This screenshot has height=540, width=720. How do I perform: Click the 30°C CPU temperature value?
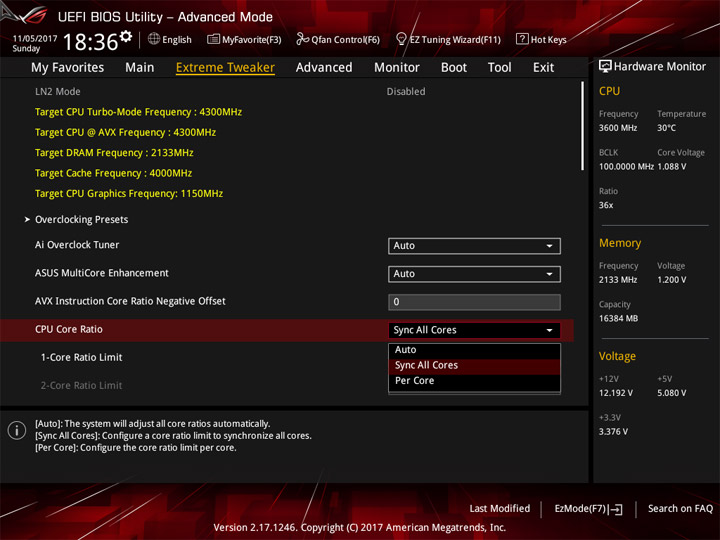point(666,128)
